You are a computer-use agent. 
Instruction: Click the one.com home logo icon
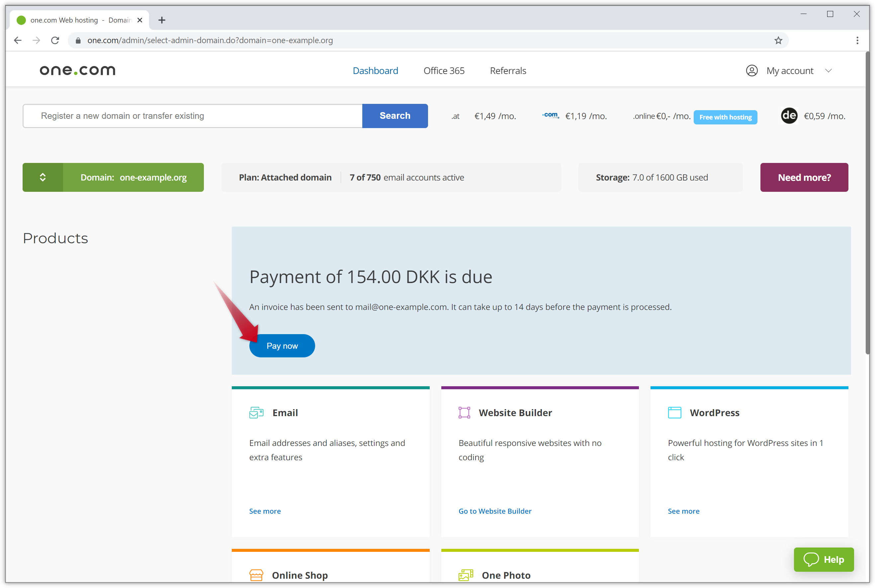pos(77,70)
